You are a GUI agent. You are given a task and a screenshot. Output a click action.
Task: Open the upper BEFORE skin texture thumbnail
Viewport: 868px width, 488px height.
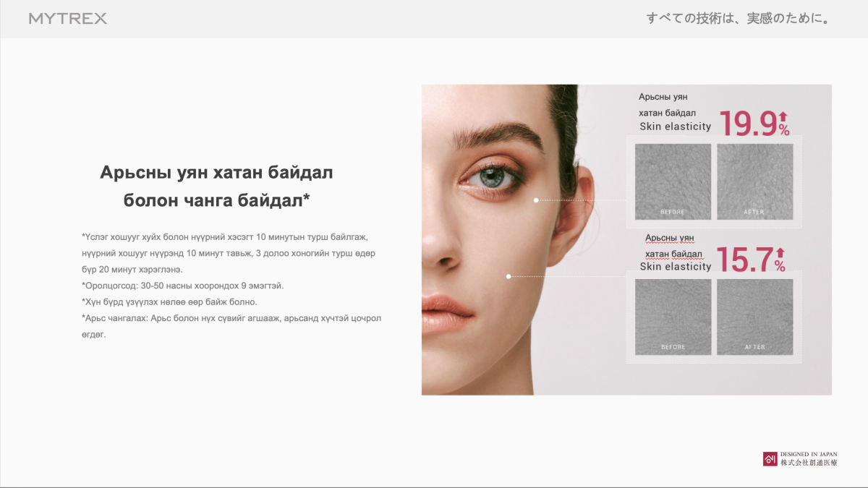tap(673, 181)
